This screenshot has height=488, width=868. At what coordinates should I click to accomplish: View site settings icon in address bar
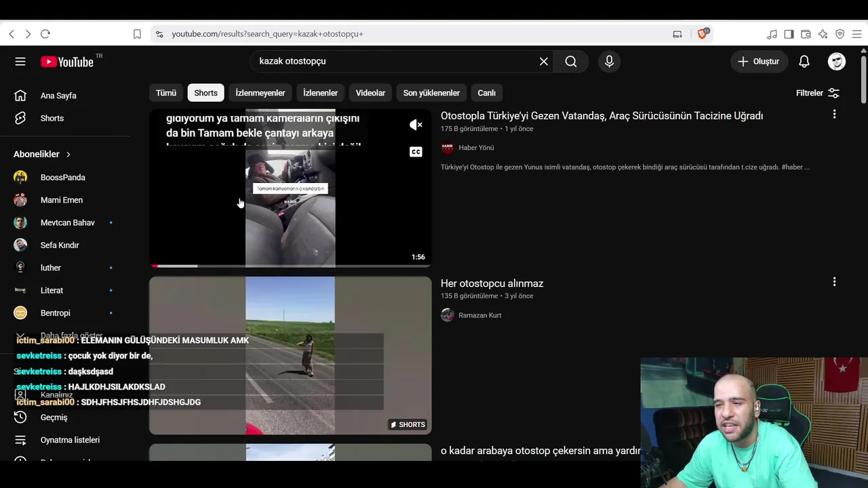coord(159,34)
